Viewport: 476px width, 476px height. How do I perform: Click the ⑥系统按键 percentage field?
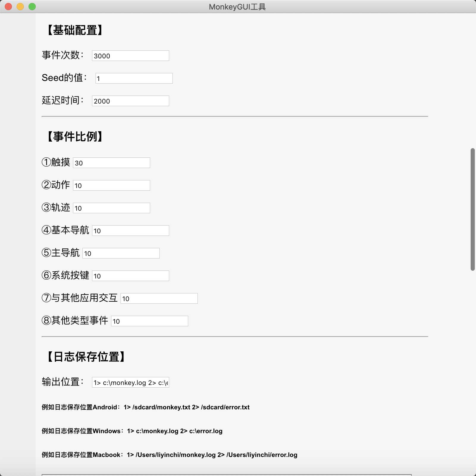tap(130, 276)
